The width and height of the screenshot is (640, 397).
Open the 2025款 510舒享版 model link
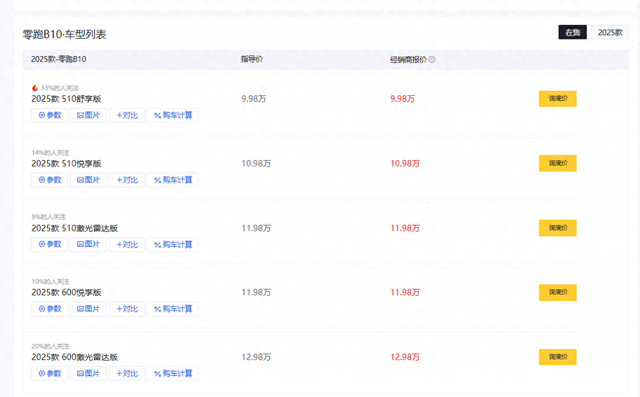point(66,99)
